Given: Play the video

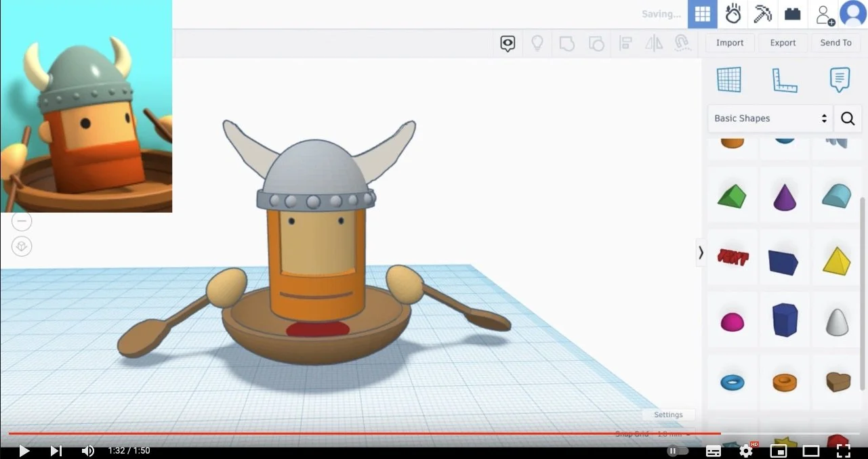Looking at the screenshot, I should [24, 450].
